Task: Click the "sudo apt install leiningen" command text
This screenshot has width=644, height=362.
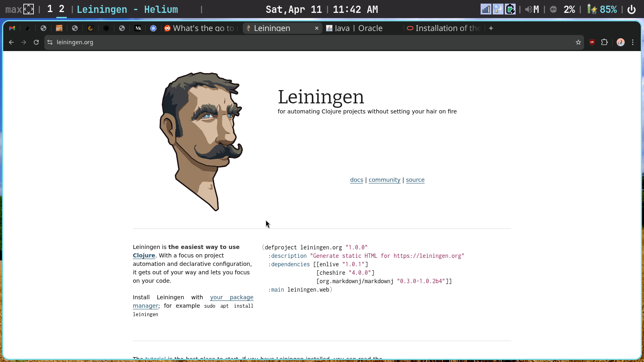Action: [x=193, y=310]
